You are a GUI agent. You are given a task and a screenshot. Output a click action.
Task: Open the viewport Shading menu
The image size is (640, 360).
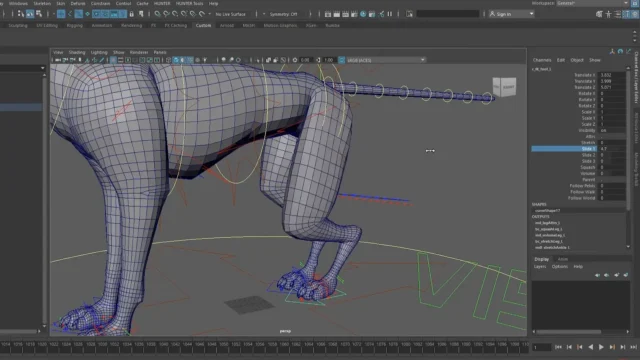pyautogui.click(x=77, y=52)
